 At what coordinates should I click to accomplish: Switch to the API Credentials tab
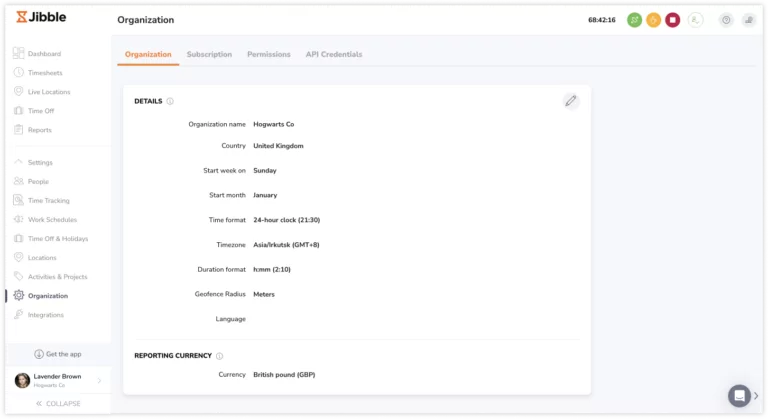pyautogui.click(x=334, y=54)
